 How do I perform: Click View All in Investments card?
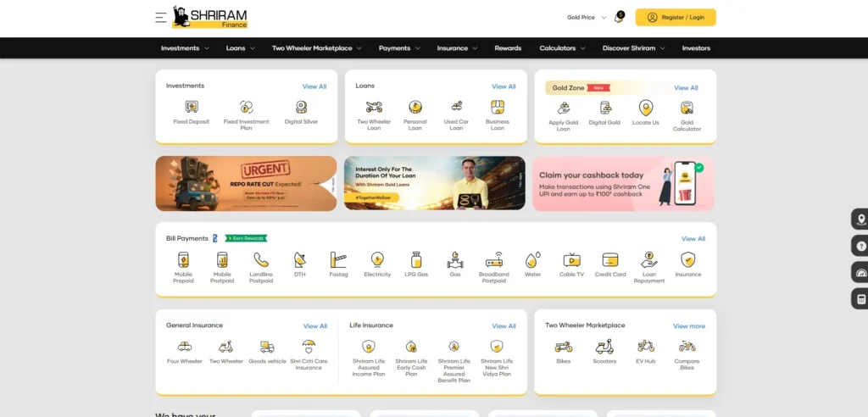click(x=314, y=86)
